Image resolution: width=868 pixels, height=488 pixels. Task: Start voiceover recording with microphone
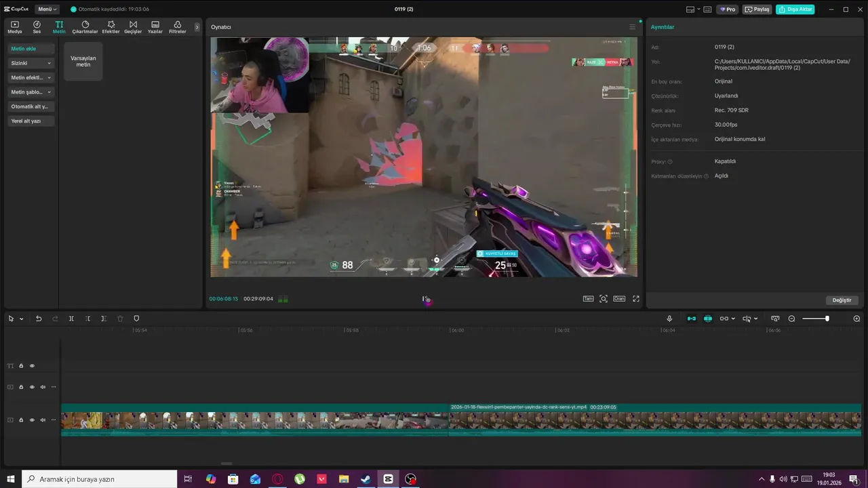669,319
